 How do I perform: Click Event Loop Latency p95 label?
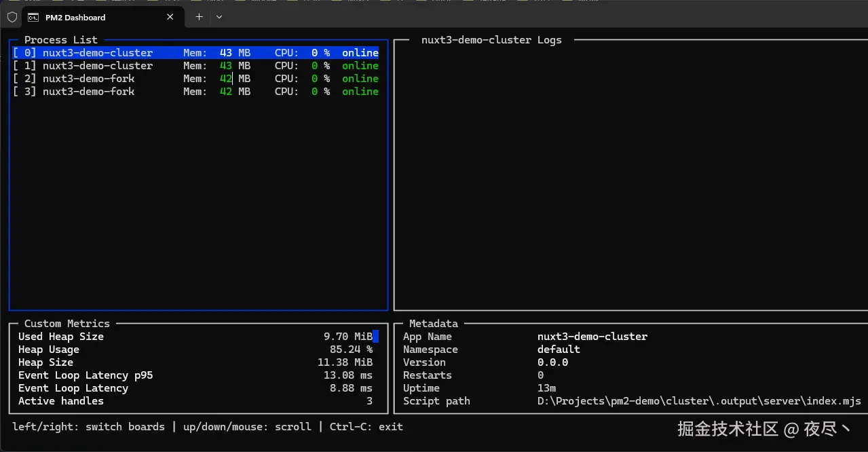tap(86, 375)
